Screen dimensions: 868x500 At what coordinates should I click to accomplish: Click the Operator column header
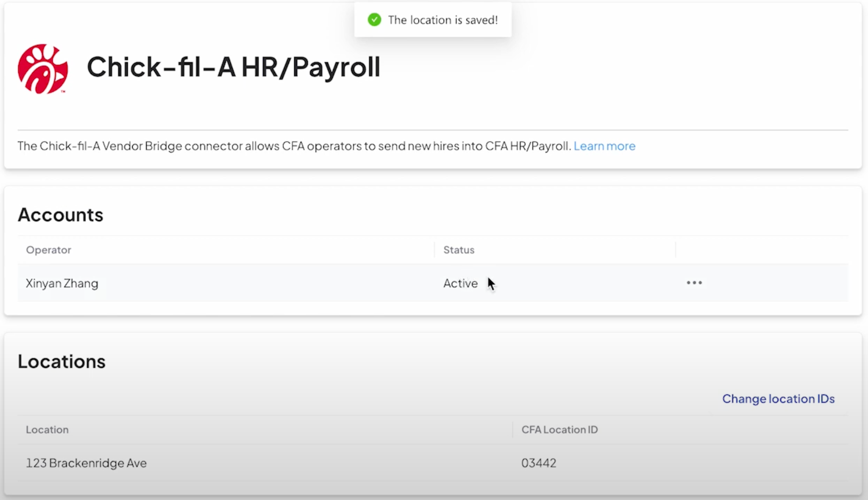click(48, 249)
